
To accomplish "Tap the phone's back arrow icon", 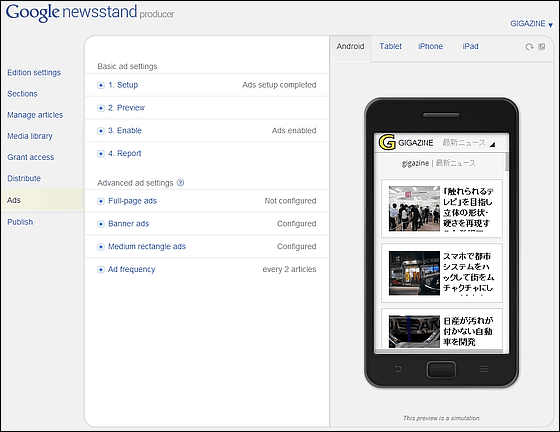I will coord(398,369).
